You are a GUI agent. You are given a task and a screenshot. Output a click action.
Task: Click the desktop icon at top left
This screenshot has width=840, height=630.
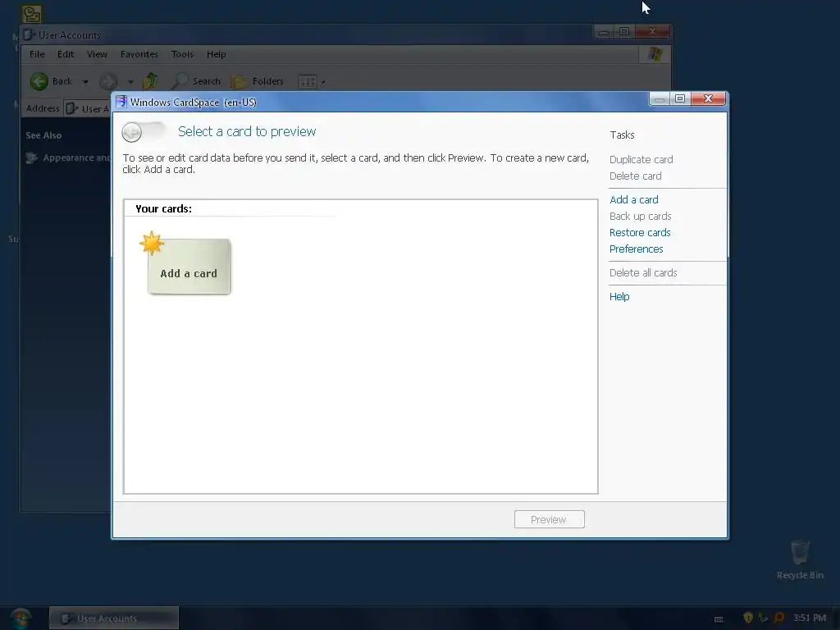click(x=32, y=13)
